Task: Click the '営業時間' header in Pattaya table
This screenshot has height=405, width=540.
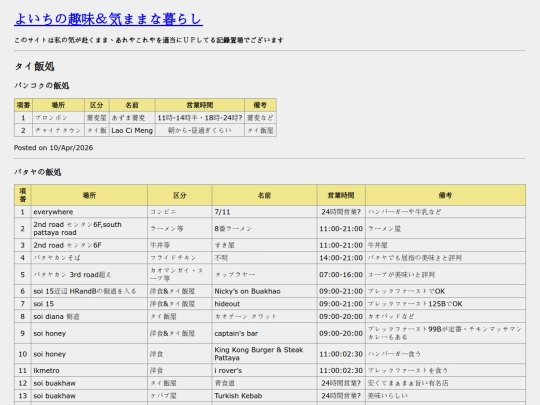Action: [341, 195]
